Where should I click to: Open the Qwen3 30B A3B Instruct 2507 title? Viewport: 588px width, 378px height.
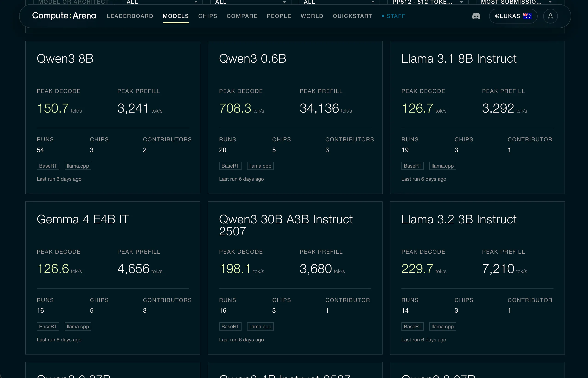[x=286, y=225]
